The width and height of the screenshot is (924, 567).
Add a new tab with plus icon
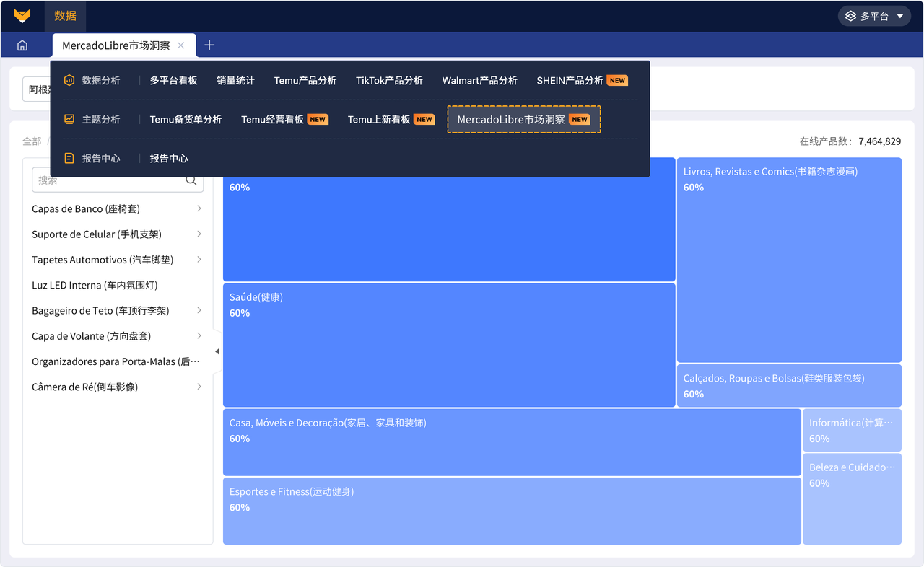[x=209, y=45]
